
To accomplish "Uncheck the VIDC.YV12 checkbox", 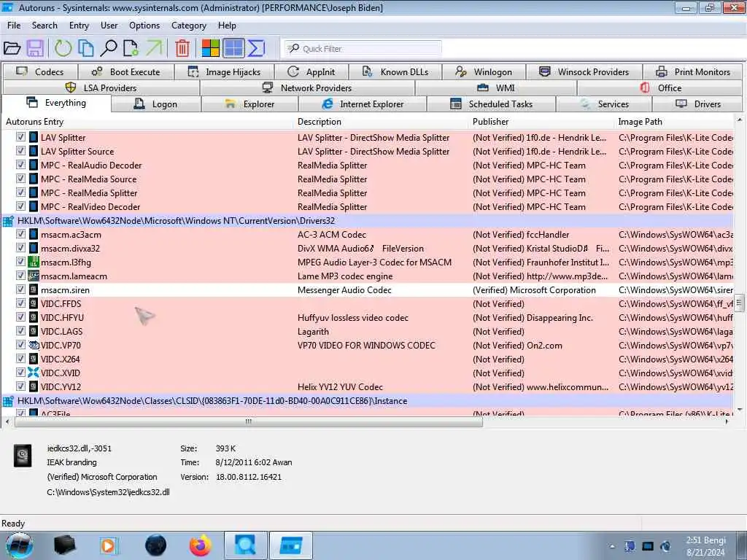I will (20, 386).
